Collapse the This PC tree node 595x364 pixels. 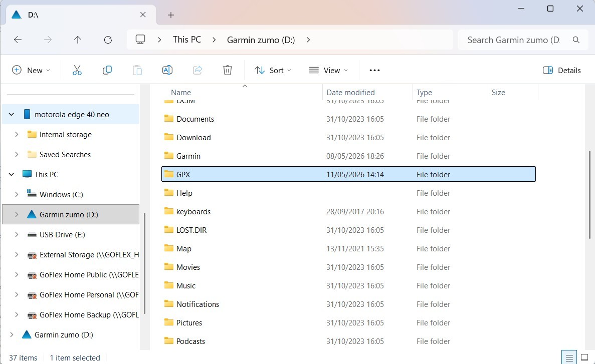(x=12, y=174)
